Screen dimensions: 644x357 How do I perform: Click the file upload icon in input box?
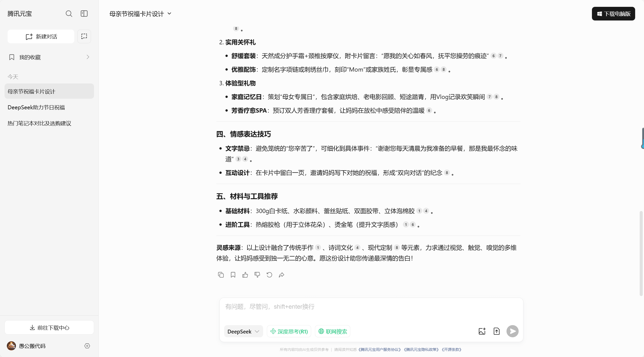point(496,331)
